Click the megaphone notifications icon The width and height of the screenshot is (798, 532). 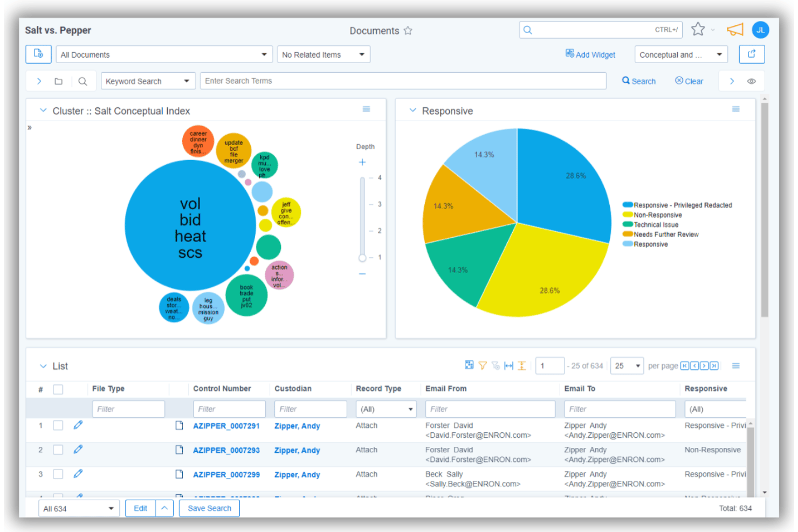[735, 30]
